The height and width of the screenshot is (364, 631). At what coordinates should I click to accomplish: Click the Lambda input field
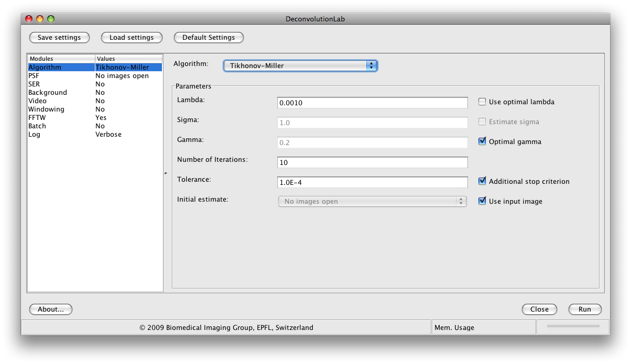pos(372,103)
